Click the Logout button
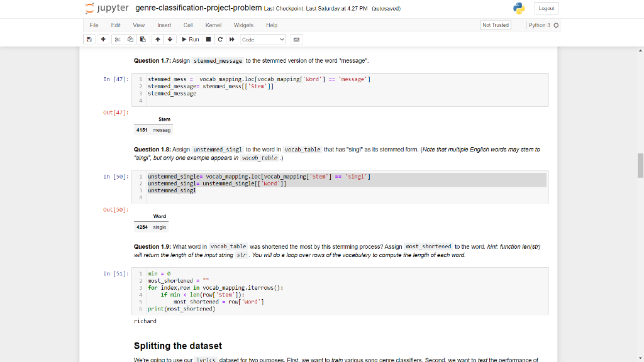 tap(545, 8)
